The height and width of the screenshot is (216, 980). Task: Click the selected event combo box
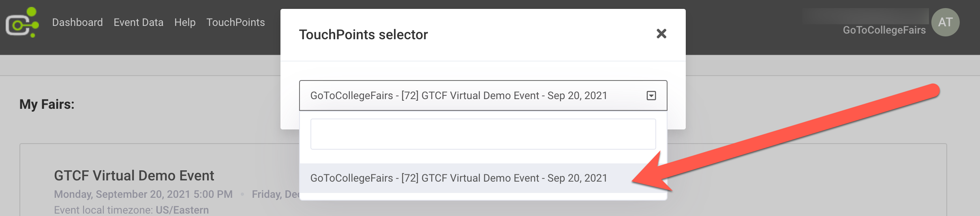pos(458,95)
